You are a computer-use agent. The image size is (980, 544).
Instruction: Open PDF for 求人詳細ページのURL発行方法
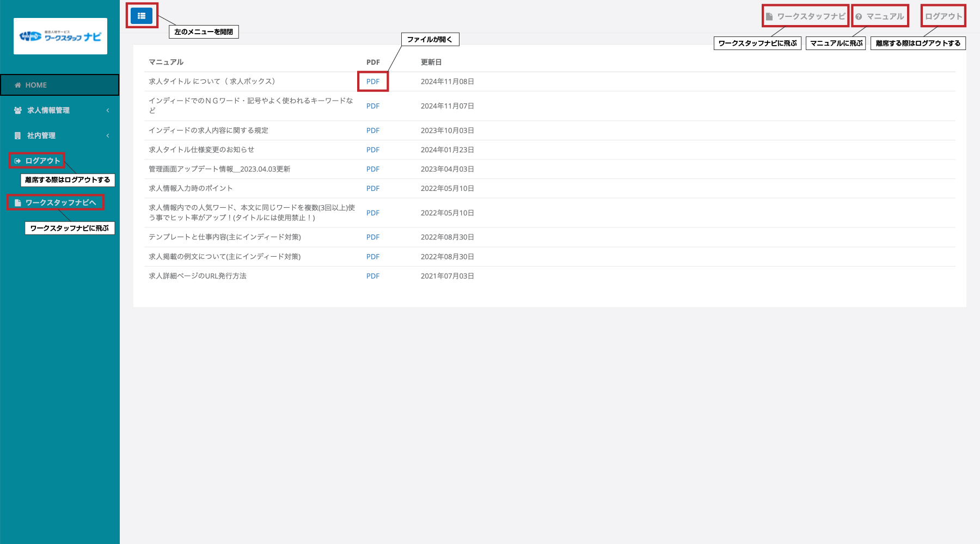coord(373,276)
